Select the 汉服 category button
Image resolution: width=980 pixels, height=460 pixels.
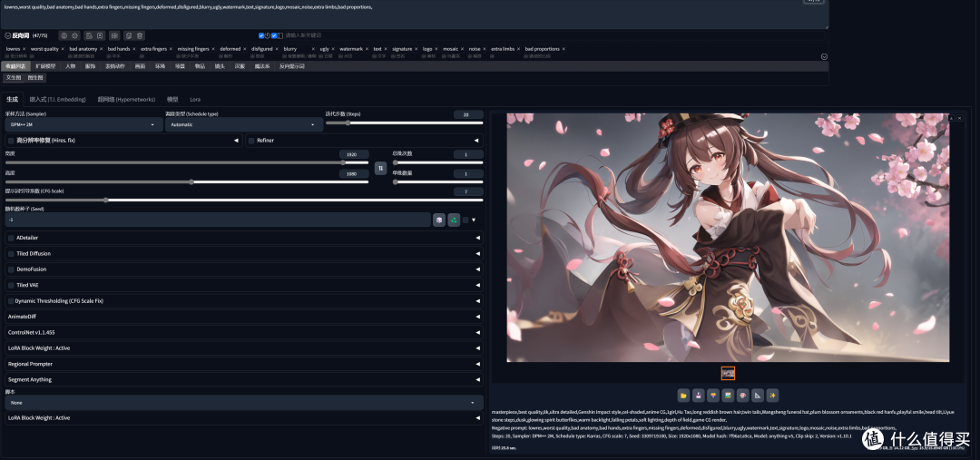click(240, 65)
